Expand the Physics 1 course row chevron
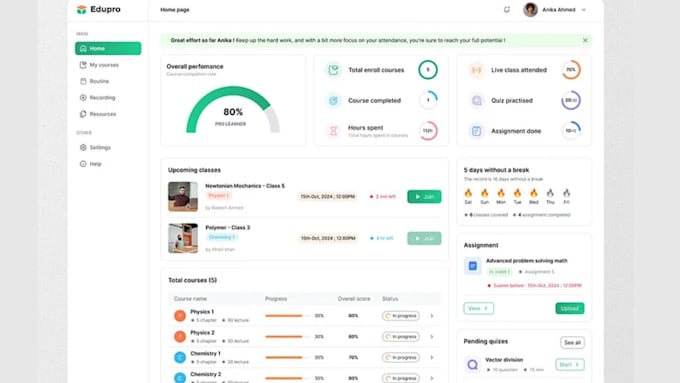This screenshot has height=383, width=680. coord(432,316)
